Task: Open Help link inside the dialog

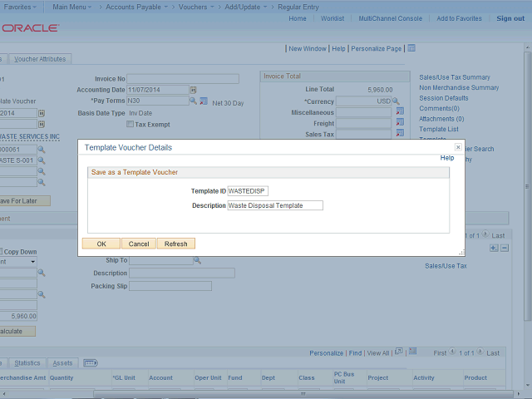Action: [447, 158]
